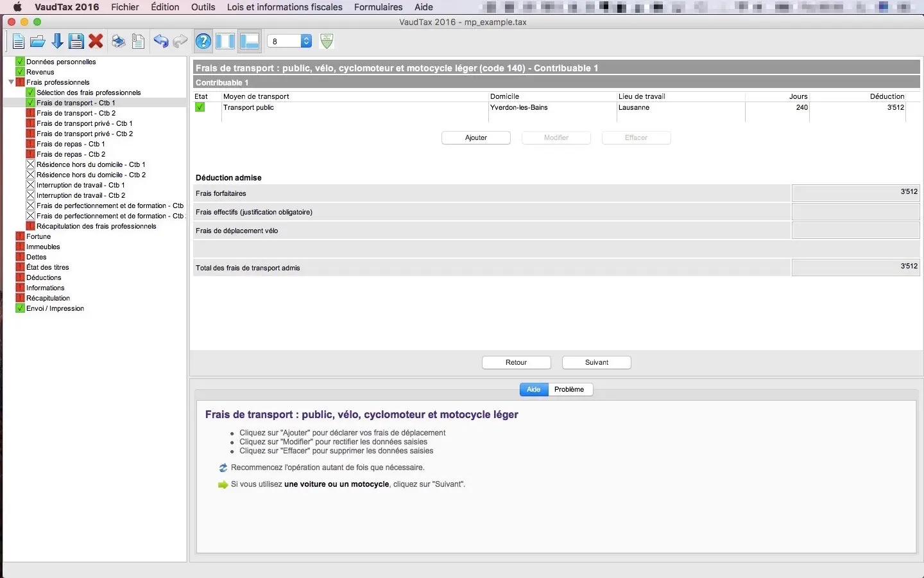Click the Frais forfaitaires value field

pos(856,193)
